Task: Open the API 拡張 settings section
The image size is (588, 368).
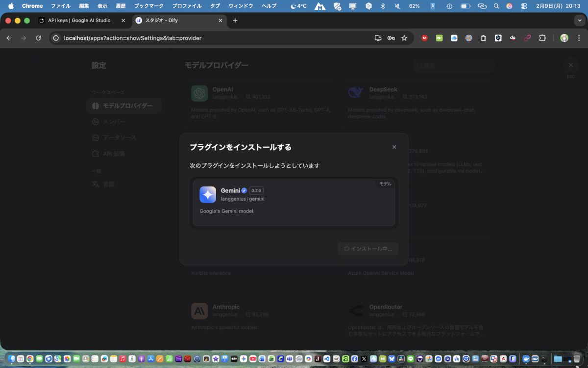Action: (x=113, y=154)
